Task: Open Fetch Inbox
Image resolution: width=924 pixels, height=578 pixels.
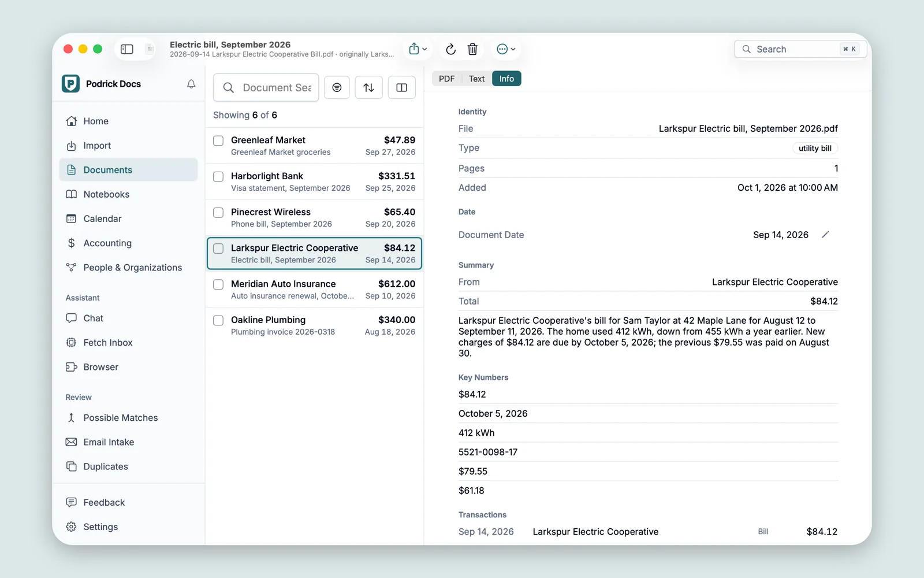Action: [128, 343]
